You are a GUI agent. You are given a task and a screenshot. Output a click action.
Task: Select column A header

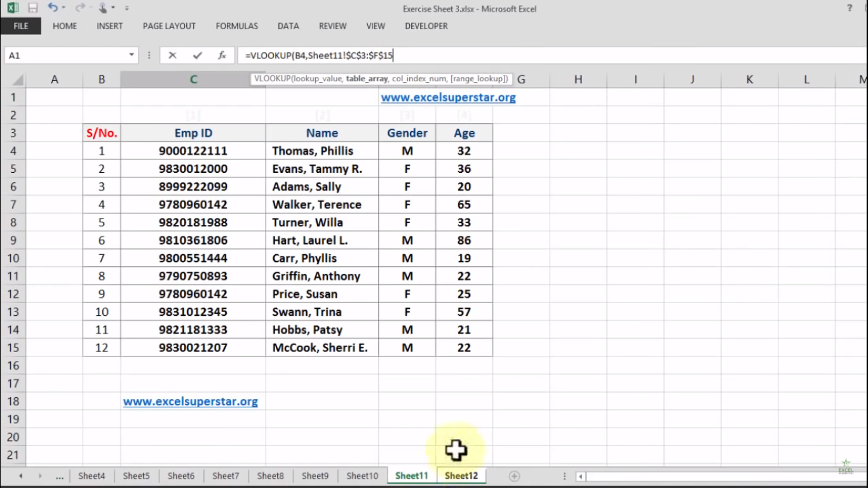click(x=55, y=79)
